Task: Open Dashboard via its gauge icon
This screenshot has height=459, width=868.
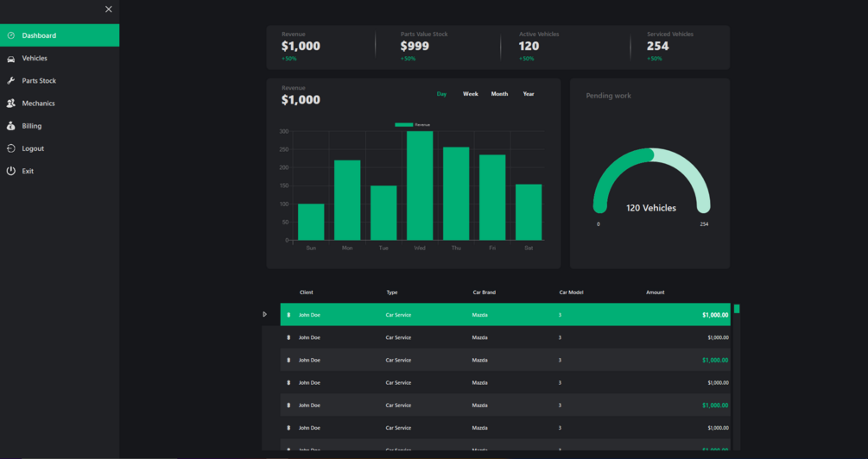Action: [10, 35]
